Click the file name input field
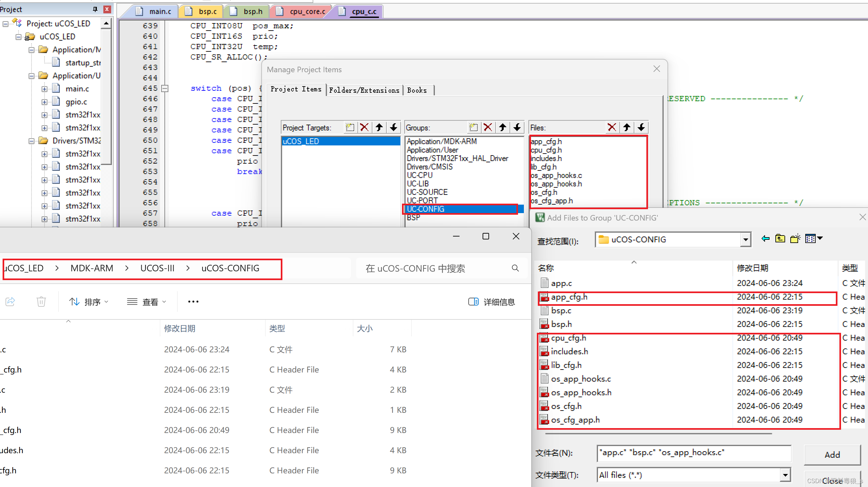 pos(693,453)
